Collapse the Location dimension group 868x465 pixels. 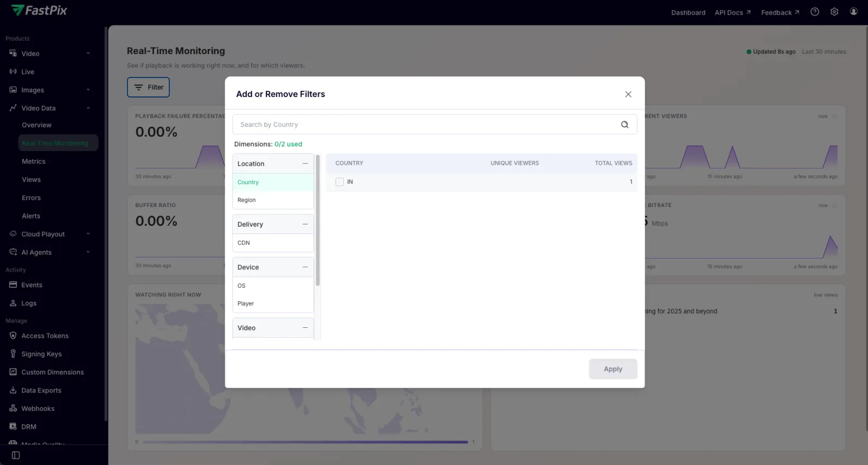[305, 164]
